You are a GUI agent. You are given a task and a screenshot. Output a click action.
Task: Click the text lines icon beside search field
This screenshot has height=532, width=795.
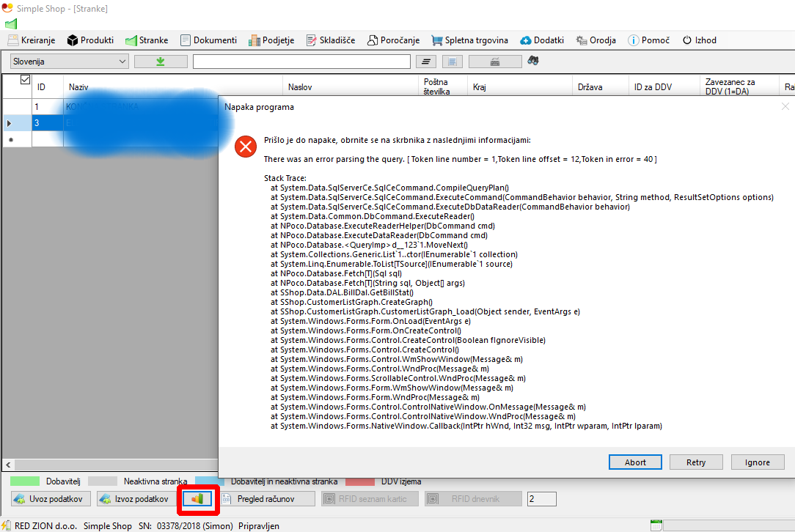(426, 62)
